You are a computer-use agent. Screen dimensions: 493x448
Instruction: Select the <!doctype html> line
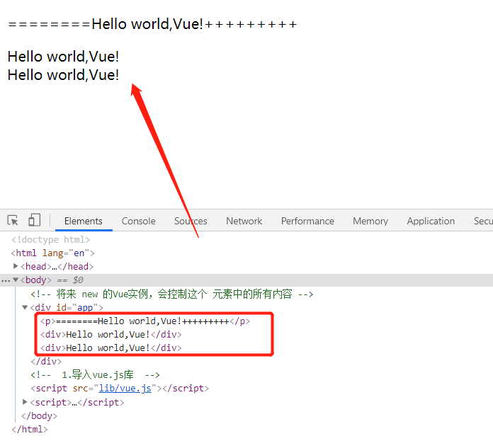[x=50, y=240]
